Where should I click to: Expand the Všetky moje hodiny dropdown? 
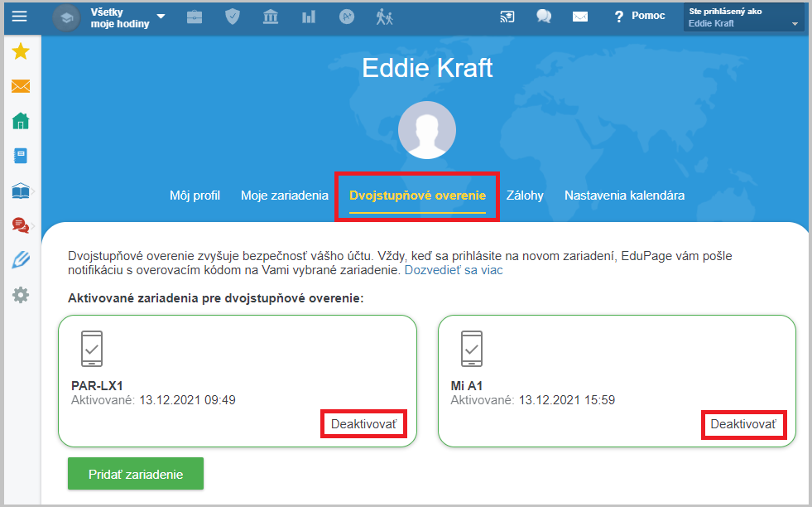(126, 17)
